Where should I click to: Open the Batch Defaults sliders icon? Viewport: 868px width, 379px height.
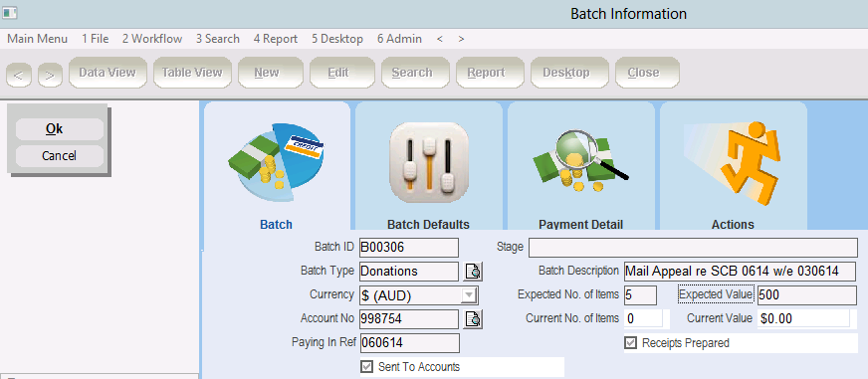(x=429, y=162)
